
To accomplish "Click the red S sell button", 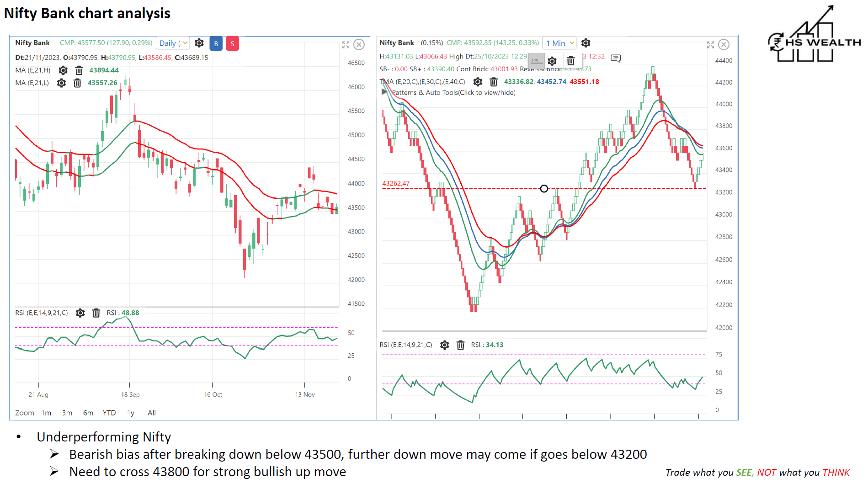I will (x=232, y=44).
